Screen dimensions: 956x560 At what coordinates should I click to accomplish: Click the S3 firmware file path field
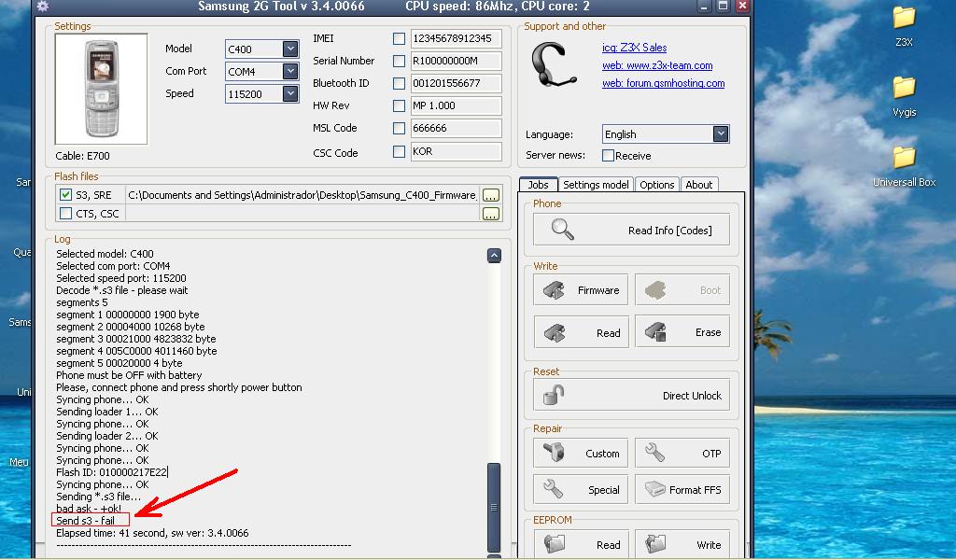[x=302, y=195]
